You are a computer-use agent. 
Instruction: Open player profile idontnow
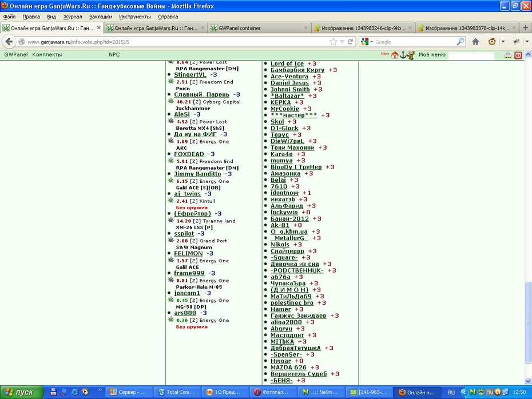284,193
